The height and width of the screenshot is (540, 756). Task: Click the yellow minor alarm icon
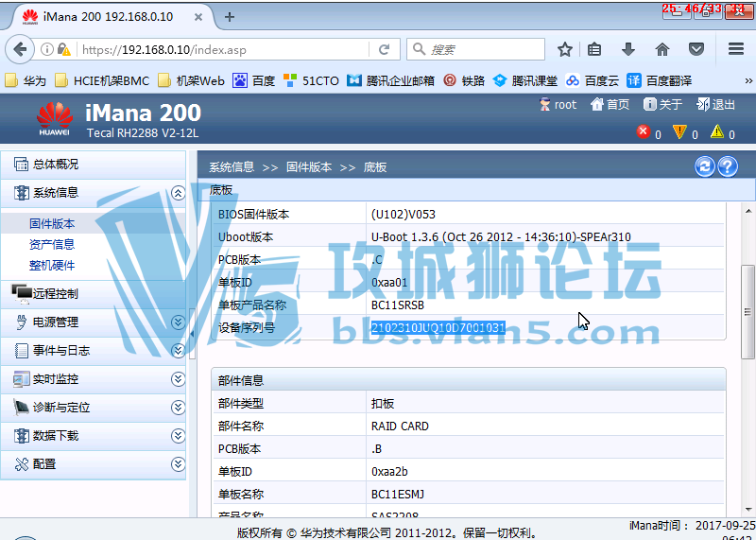click(717, 131)
